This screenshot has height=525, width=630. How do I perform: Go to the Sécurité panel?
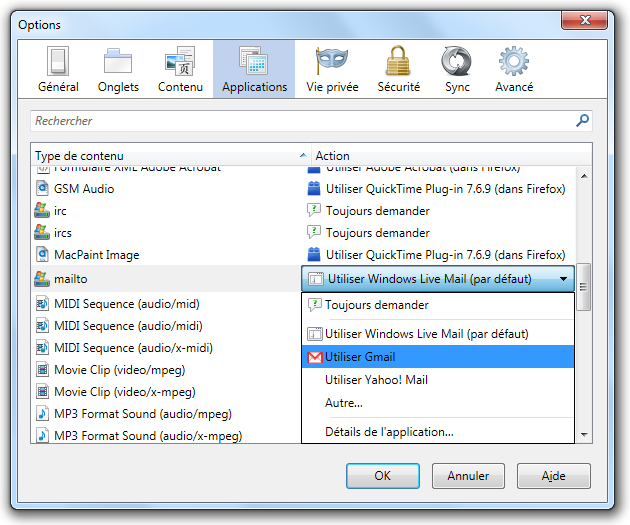[398, 69]
